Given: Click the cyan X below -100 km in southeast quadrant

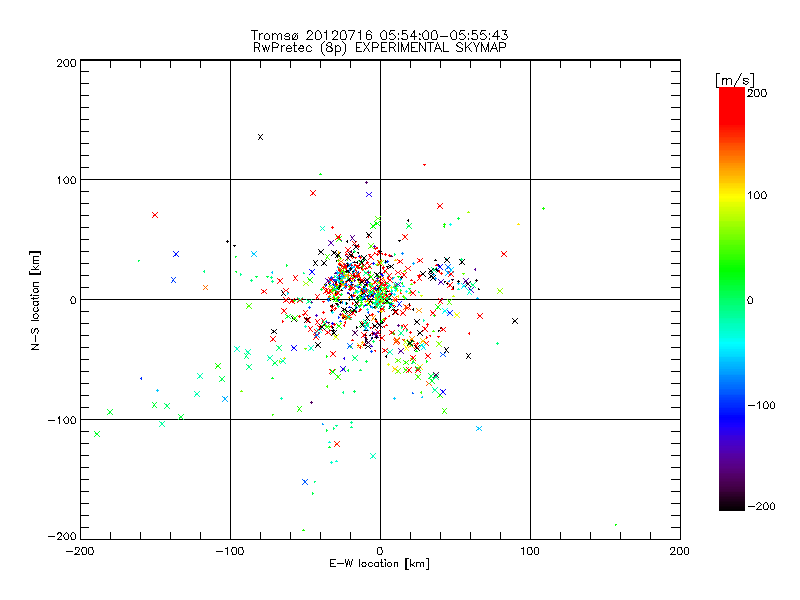Looking at the screenshot, I should 479,429.
